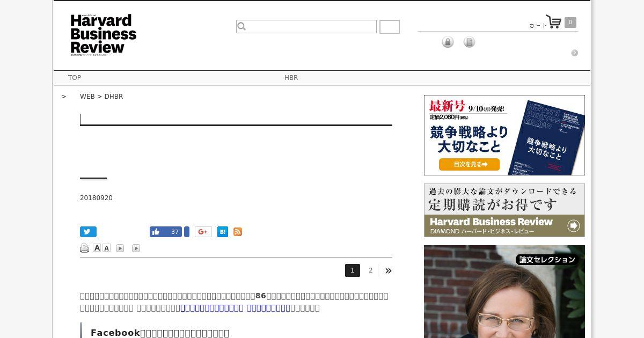
Task: Click the padlock login icon
Action: click(448, 42)
